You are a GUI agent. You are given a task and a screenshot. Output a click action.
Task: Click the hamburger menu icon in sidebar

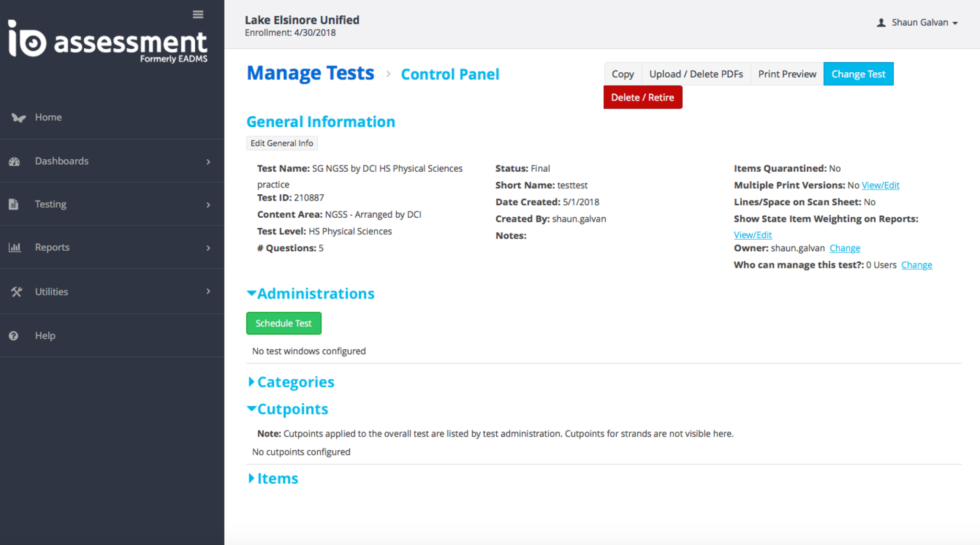[198, 14]
